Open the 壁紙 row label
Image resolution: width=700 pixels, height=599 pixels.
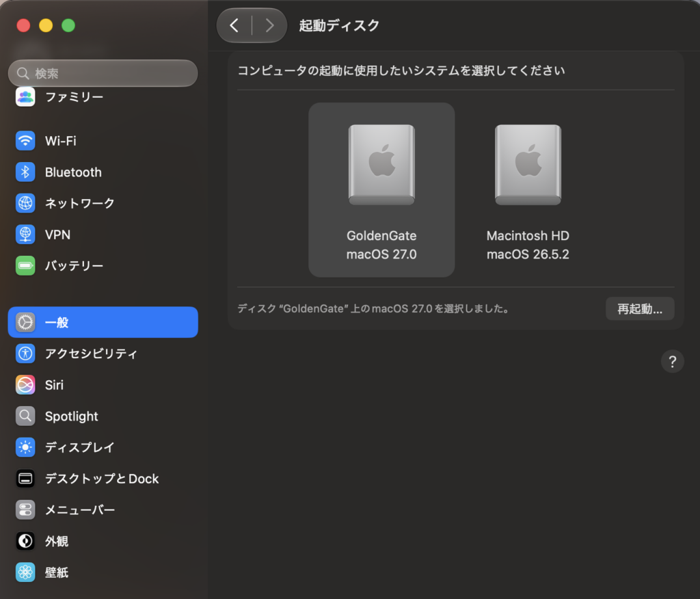[57, 572]
